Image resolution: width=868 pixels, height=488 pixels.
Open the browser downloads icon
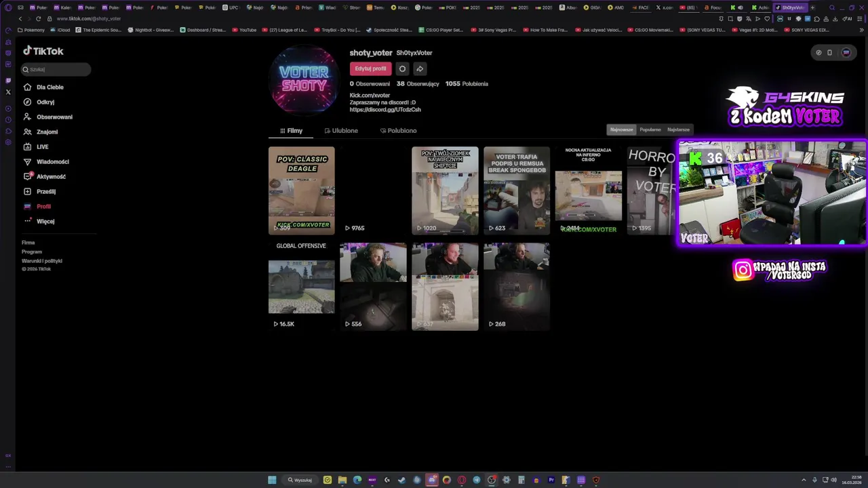pos(835,18)
